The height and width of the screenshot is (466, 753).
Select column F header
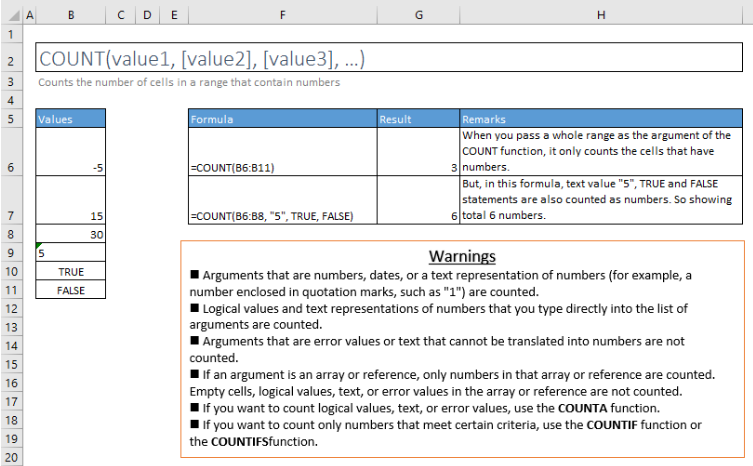coord(283,15)
